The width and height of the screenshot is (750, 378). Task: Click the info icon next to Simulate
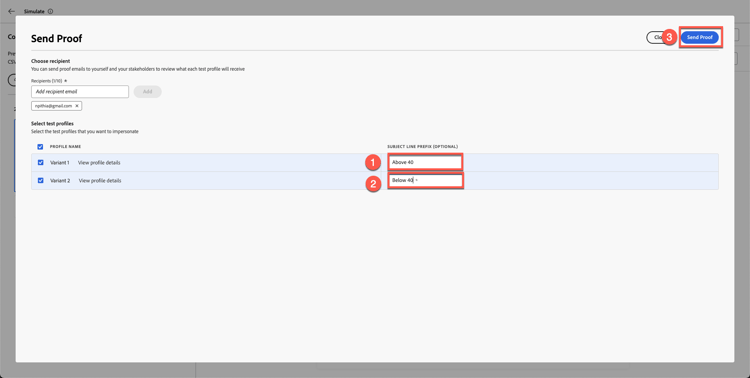pyautogui.click(x=51, y=11)
